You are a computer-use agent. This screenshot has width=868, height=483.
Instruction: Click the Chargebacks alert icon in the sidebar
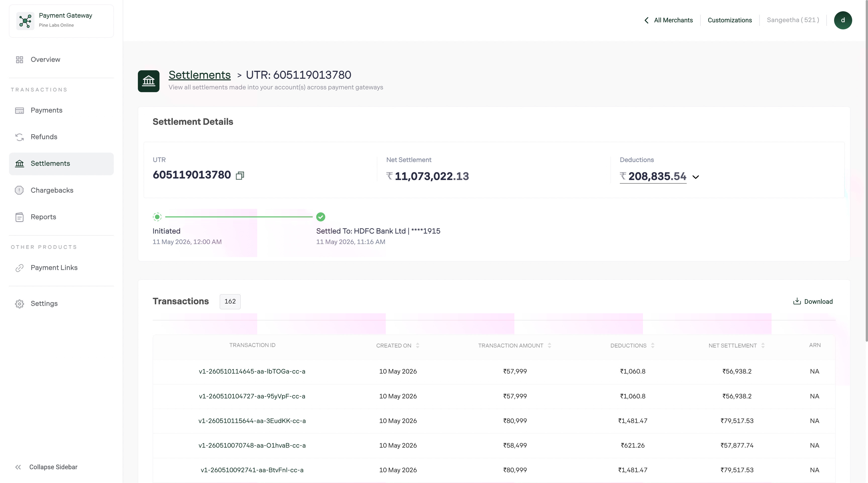tap(19, 190)
